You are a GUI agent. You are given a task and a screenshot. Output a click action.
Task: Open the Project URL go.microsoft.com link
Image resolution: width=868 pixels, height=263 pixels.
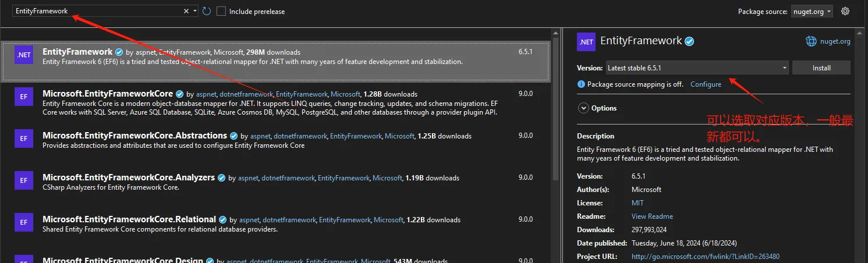(x=706, y=257)
